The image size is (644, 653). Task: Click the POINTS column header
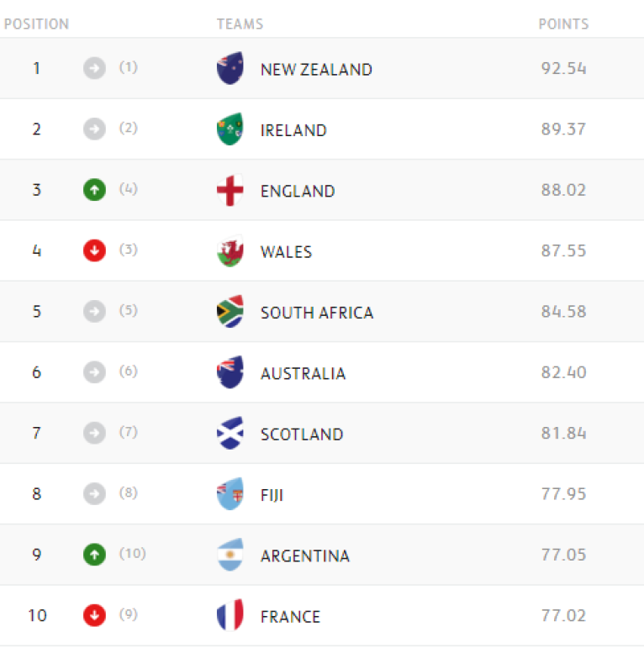pyautogui.click(x=563, y=24)
